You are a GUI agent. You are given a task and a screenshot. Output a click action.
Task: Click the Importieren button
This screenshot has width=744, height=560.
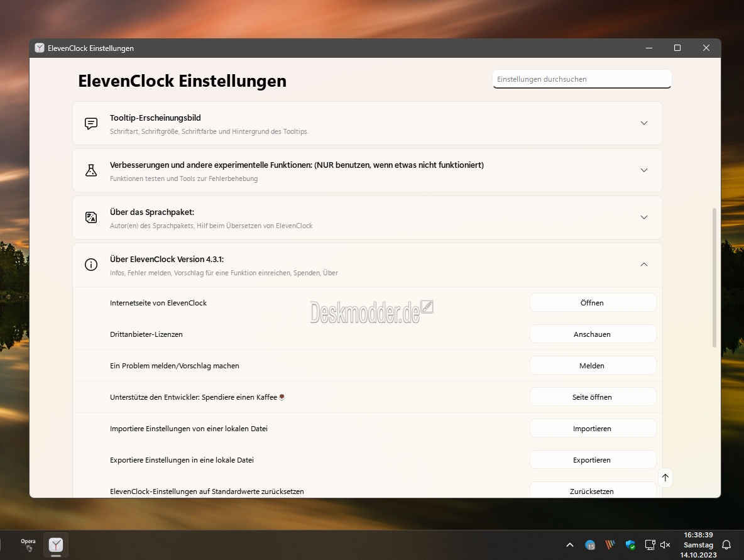593,429
